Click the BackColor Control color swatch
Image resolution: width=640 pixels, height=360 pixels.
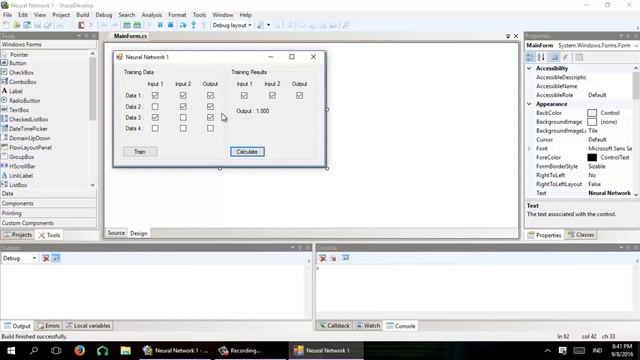(592, 113)
